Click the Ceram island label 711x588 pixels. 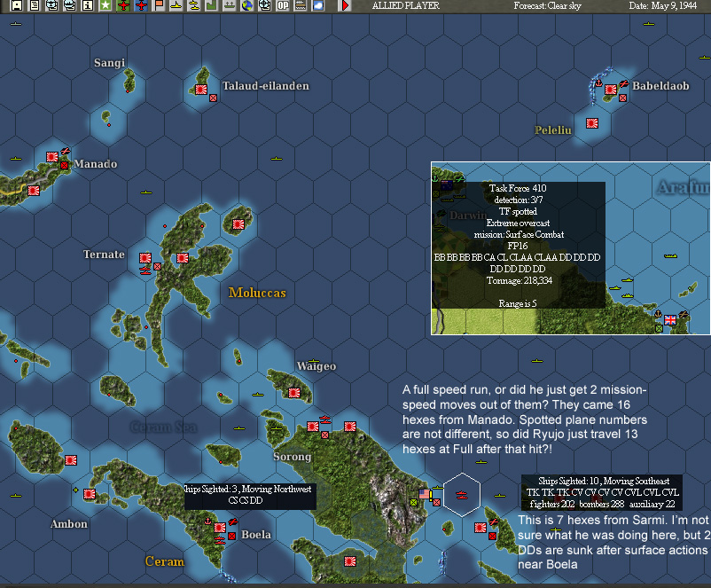coord(165,561)
